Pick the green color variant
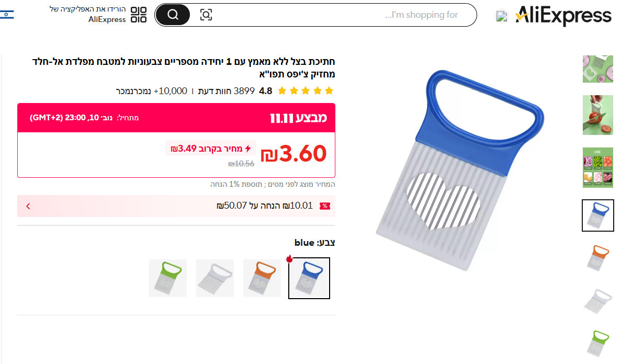The width and height of the screenshot is (621, 364). pos(168,278)
